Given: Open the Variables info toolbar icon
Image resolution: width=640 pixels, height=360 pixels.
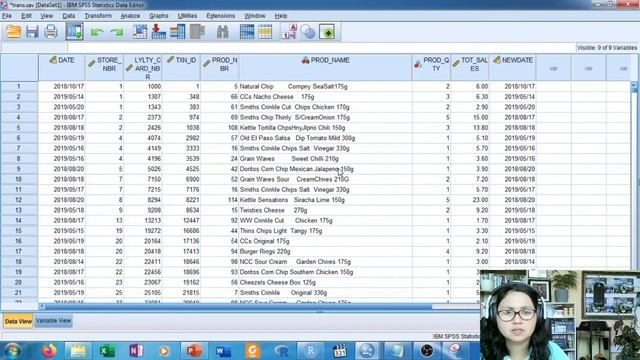Looking at the screenshot, I should tap(178, 31).
